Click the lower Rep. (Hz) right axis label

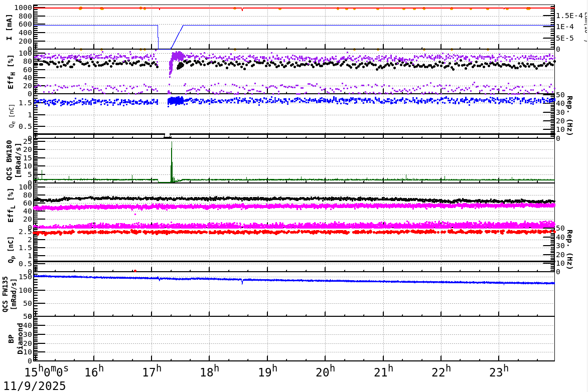569,249
